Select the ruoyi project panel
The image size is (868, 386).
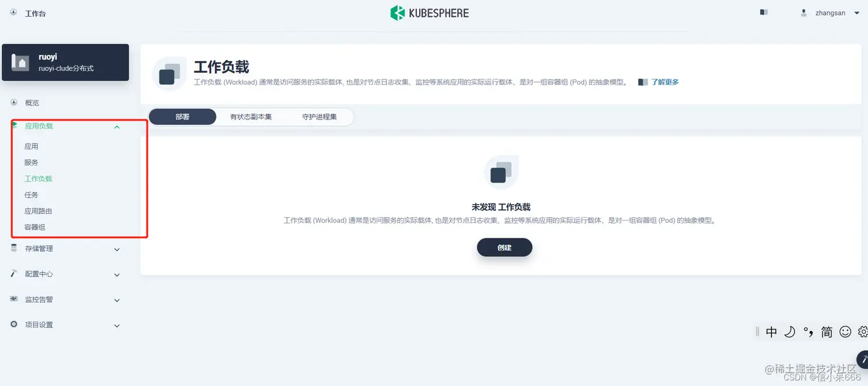click(x=65, y=62)
